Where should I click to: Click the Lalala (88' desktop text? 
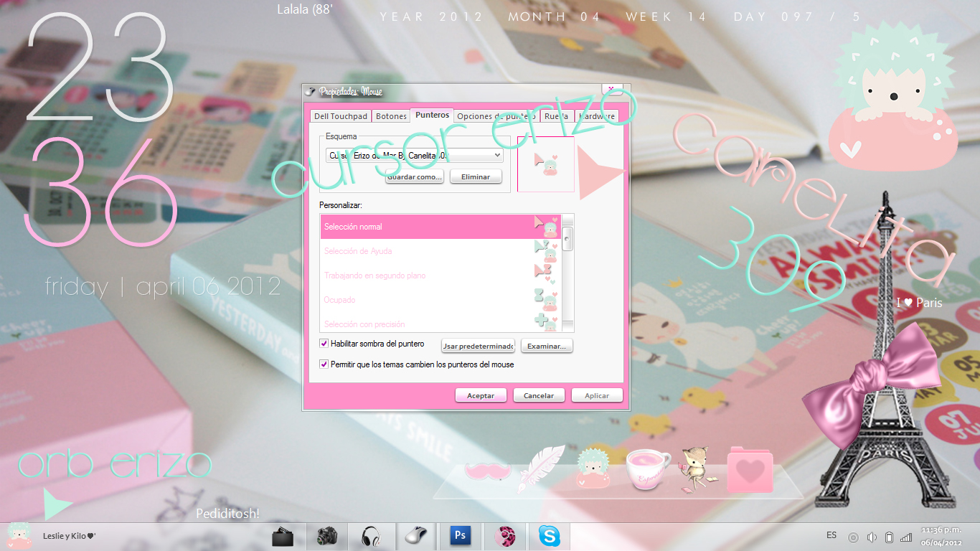click(x=305, y=9)
